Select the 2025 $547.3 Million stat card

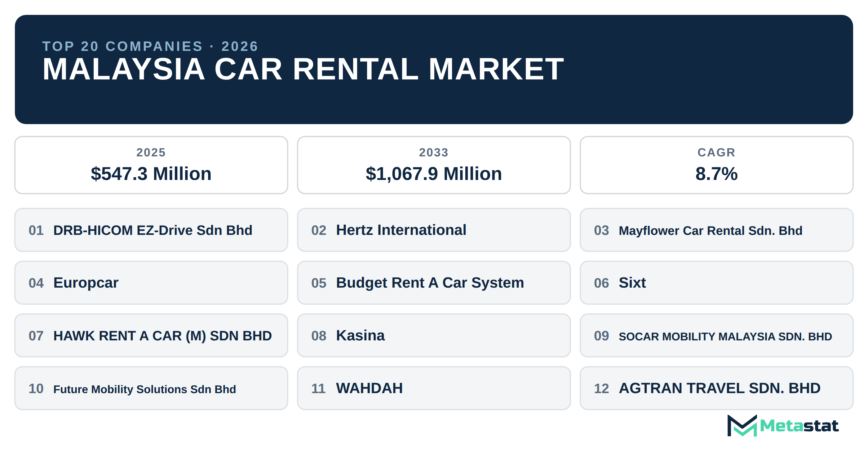[151, 165]
